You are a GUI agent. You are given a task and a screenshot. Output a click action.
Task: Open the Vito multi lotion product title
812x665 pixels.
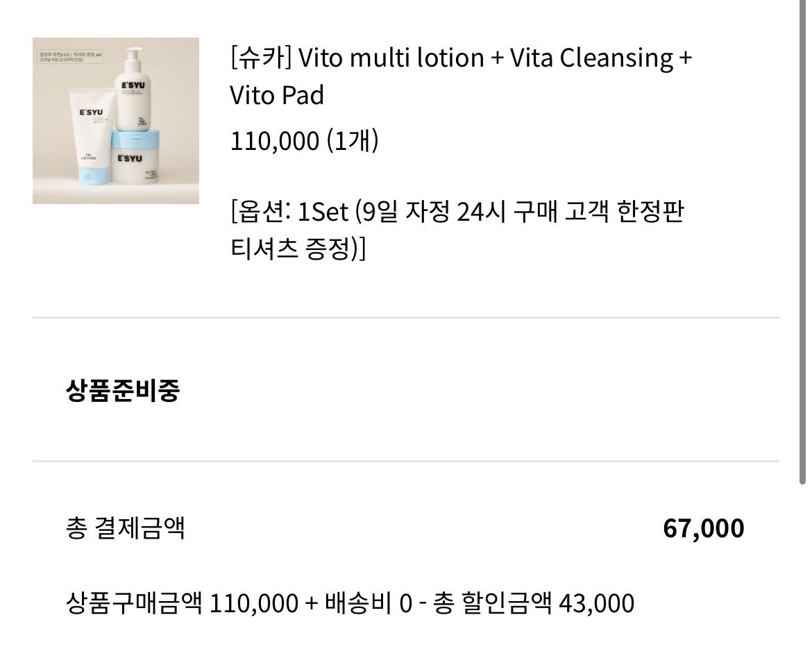[x=391, y=58]
